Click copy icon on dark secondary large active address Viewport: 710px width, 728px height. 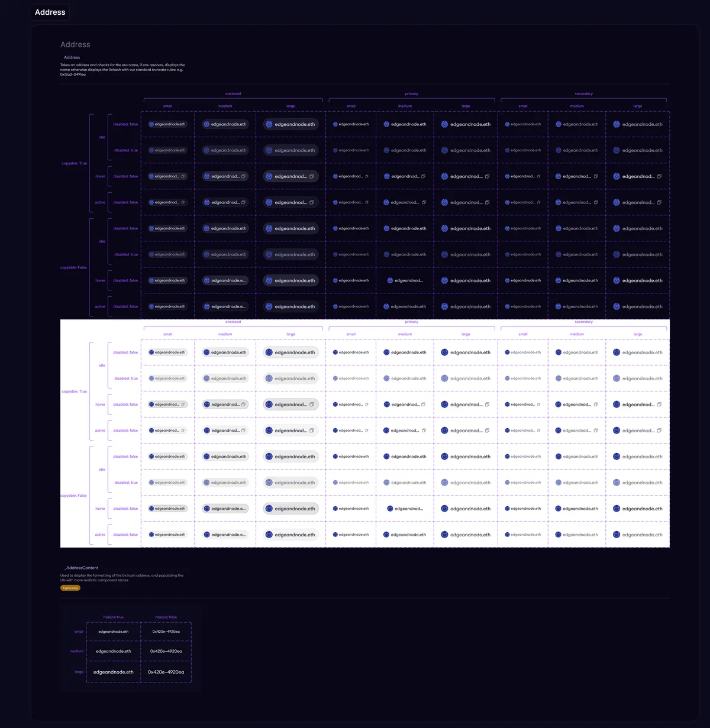tap(659, 202)
